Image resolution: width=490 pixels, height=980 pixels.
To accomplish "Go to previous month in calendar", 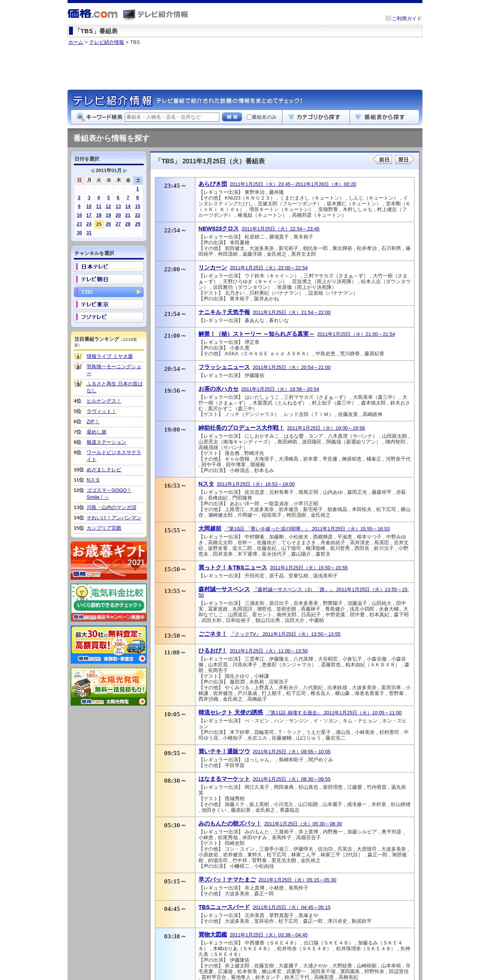I will 92,171.
